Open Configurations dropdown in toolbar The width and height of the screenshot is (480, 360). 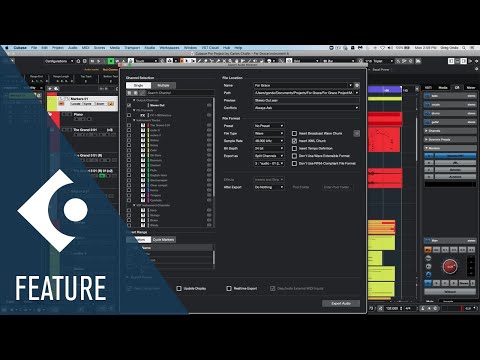pyautogui.click(x=59, y=61)
